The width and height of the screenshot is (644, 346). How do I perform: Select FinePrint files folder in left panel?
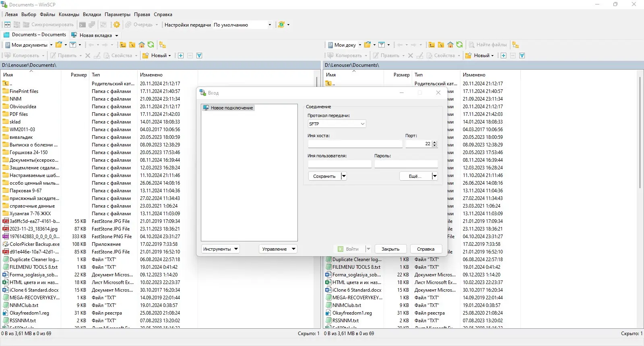(x=24, y=91)
